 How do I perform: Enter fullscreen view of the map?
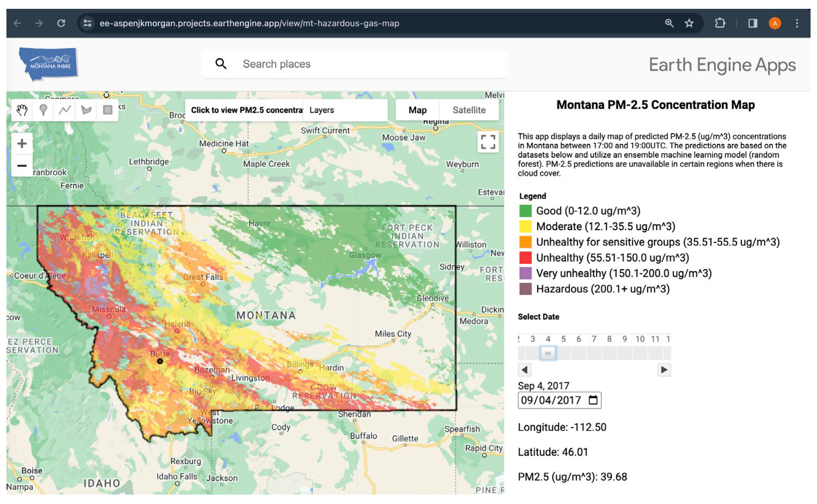[x=488, y=142]
